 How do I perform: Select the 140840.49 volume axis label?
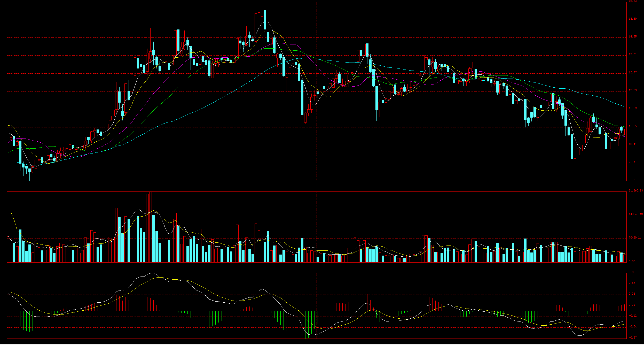[x=635, y=214]
